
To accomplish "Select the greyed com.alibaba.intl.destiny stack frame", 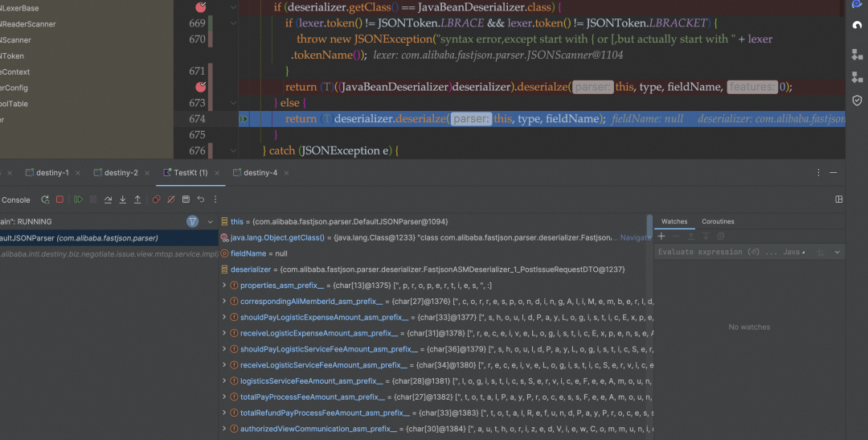I will pyautogui.click(x=109, y=254).
